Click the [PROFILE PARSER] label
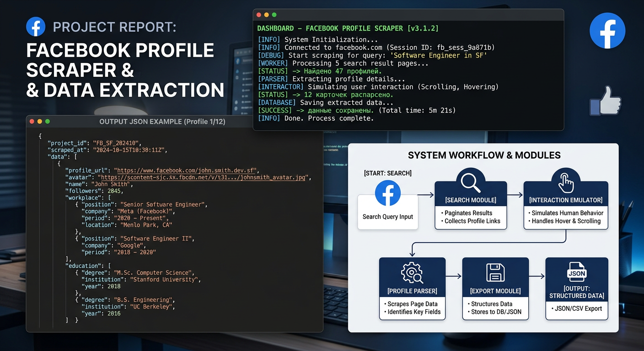The height and width of the screenshot is (351, 644). click(412, 291)
